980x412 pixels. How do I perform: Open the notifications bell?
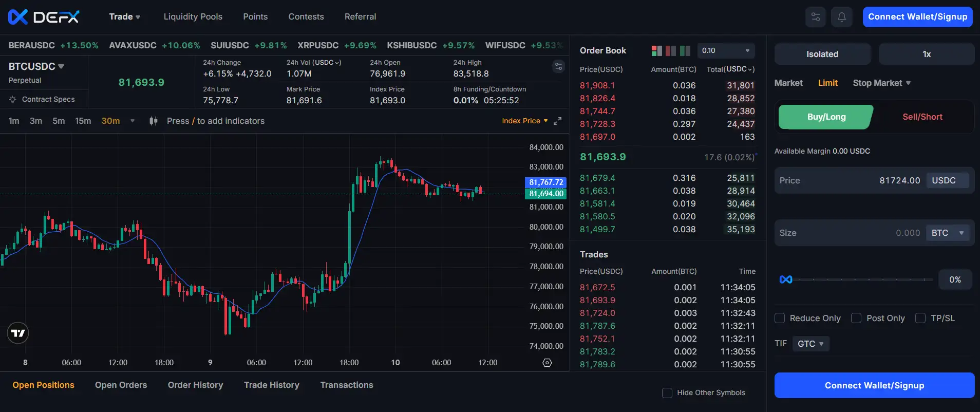pyautogui.click(x=842, y=17)
